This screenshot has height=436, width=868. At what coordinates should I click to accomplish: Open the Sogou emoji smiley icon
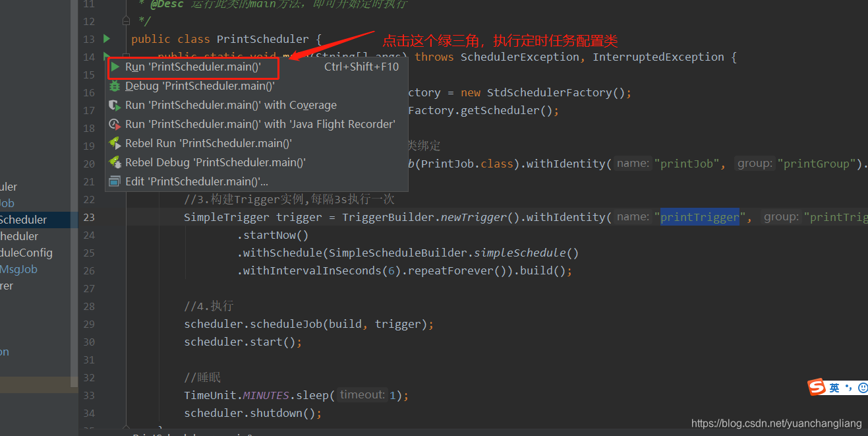[x=863, y=388]
